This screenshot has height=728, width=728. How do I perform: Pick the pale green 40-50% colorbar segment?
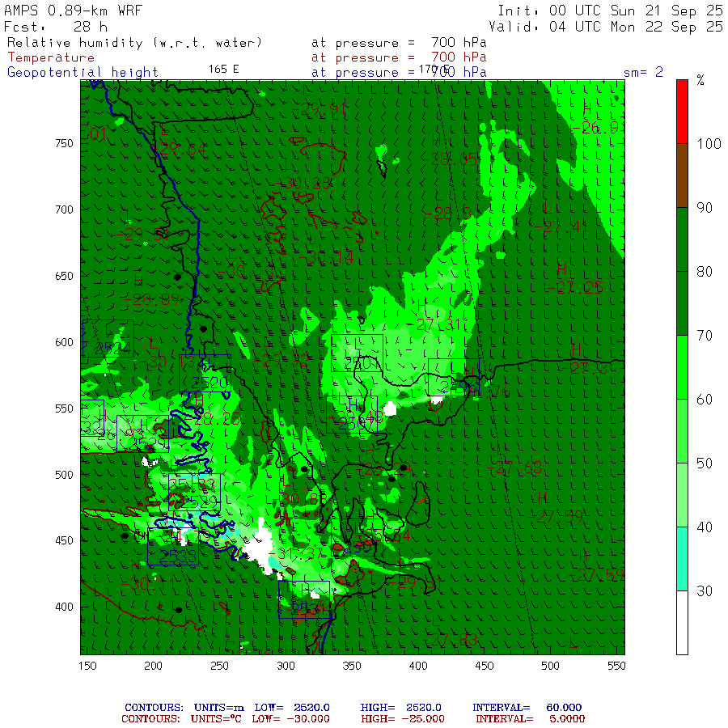[x=682, y=495]
